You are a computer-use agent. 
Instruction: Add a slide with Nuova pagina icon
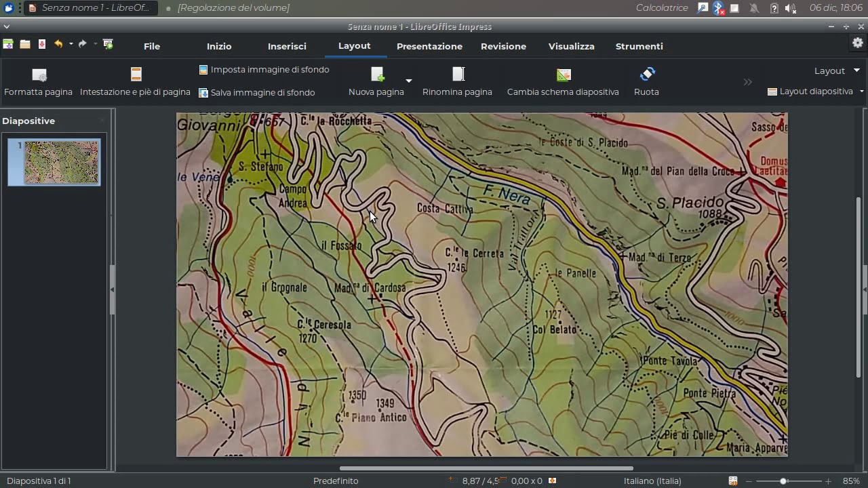click(x=377, y=74)
